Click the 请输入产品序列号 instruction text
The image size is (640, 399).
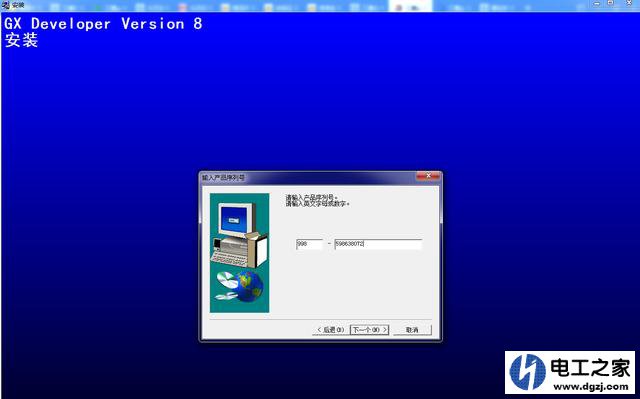click(x=312, y=197)
